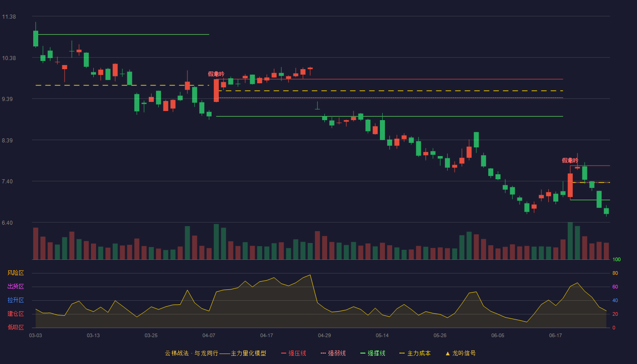Select the 拉升区 zone label
The image size is (637, 364).
pos(16,300)
